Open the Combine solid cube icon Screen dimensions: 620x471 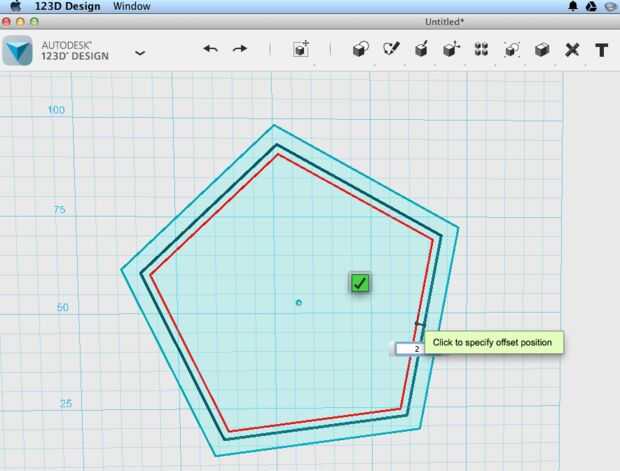click(542, 50)
